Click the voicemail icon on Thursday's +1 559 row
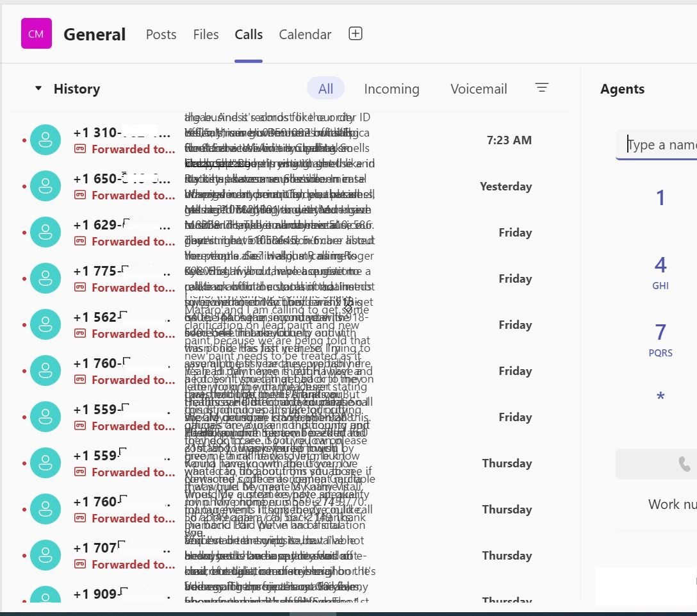 click(x=80, y=472)
